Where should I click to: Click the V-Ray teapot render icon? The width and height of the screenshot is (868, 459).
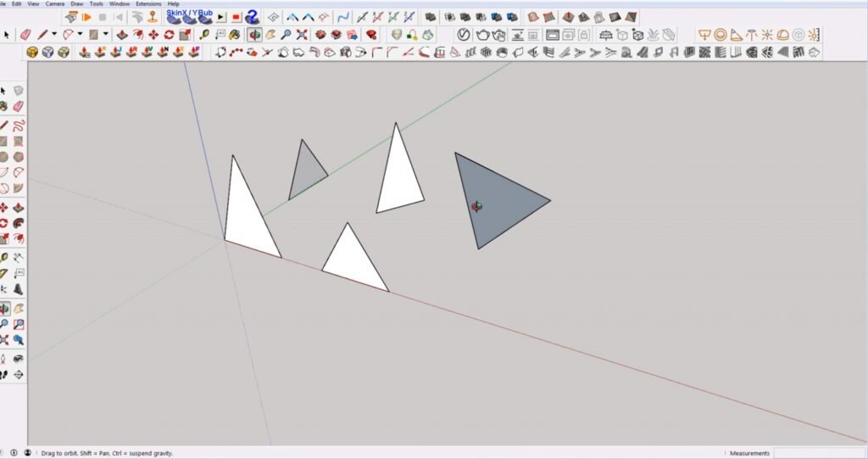pos(482,35)
